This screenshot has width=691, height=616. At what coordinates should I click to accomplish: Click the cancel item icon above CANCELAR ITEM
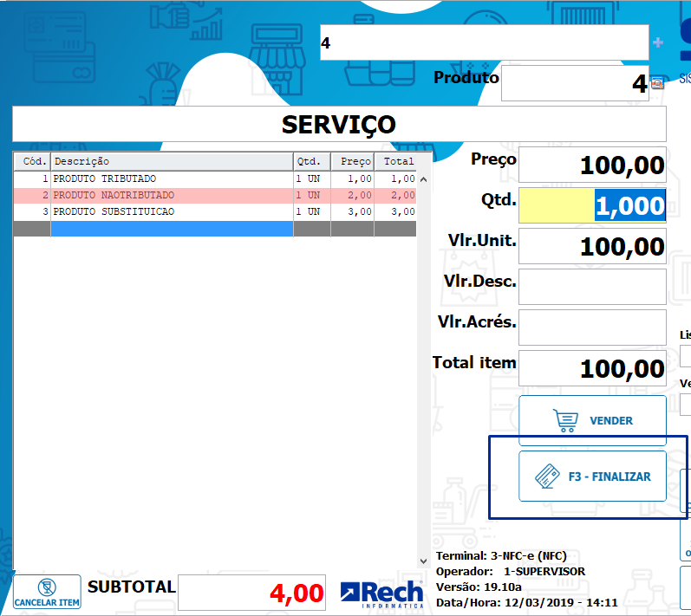tap(47, 587)
